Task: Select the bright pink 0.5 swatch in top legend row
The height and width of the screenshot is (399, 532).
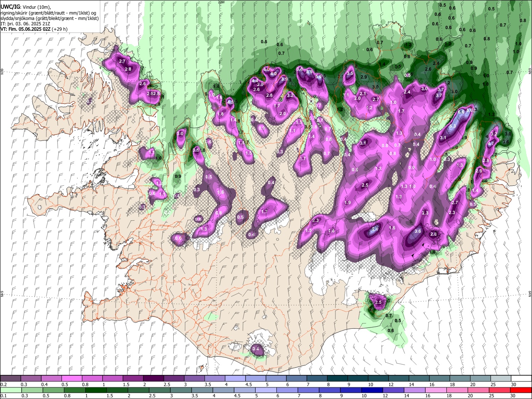Action: click(72, 378)
